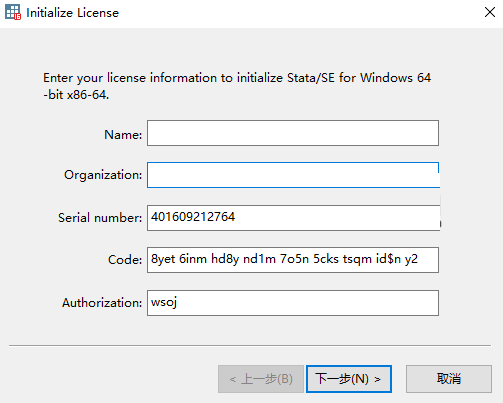
Task: Click the license information instruction text
Action: pyautogui.click(x=237, y=86)
